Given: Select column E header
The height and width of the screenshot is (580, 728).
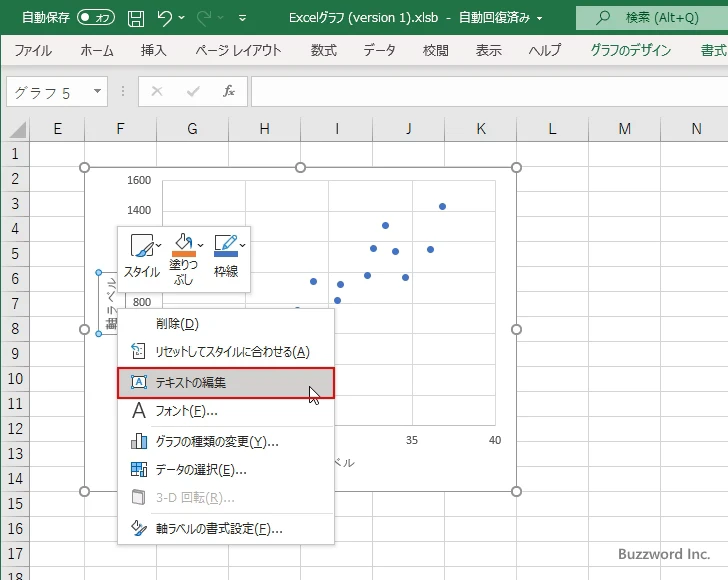Looking at the screenshot, I should [57, 129].
